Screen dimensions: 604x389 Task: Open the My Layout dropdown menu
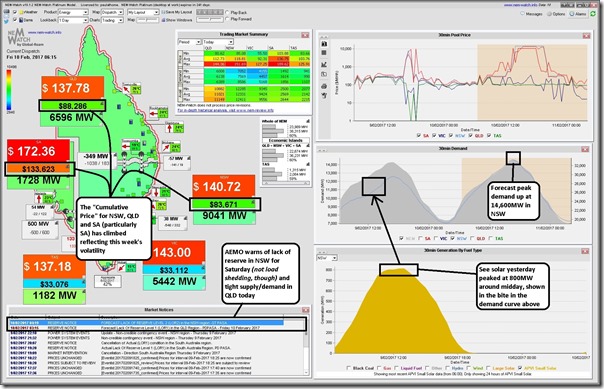pyautogui.click(x=143, y=12)
